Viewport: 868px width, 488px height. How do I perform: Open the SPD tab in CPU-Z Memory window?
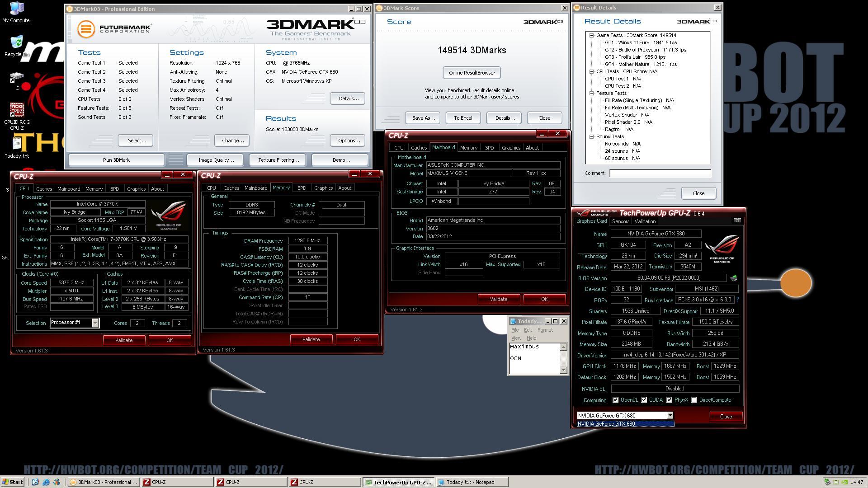(302, 188)
